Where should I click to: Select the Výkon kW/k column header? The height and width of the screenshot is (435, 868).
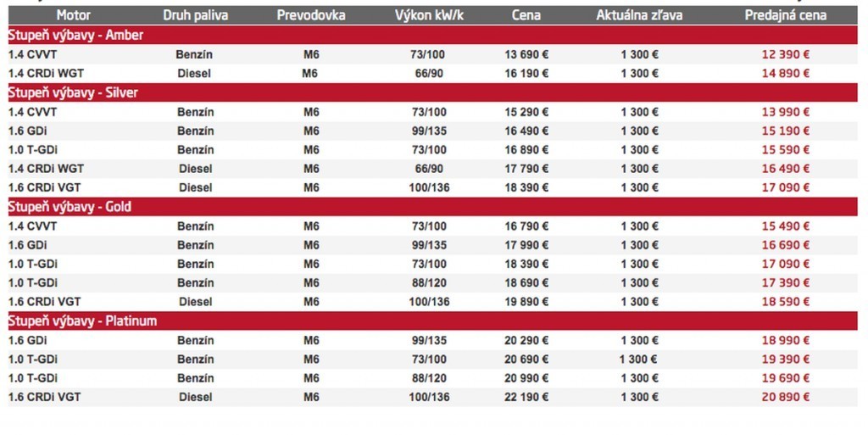point(429,15)
